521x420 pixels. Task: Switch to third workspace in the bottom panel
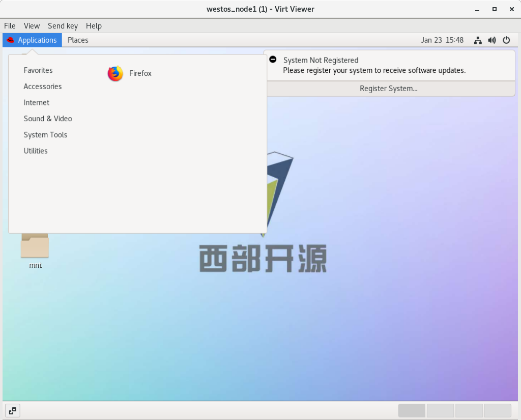pyautogui.click(x=469, y=411)
